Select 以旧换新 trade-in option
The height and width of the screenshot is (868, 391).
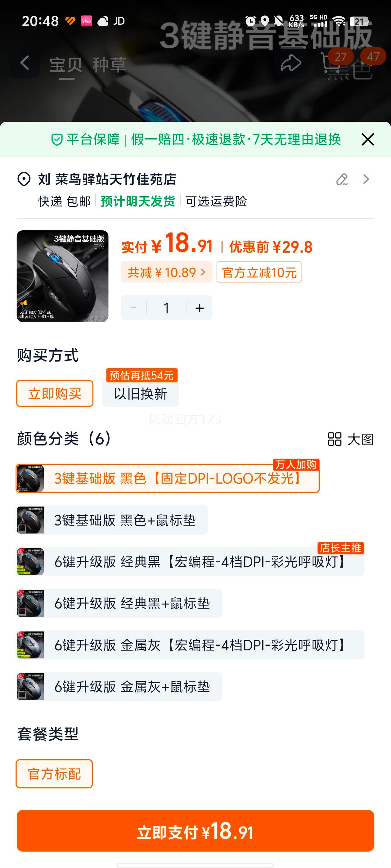pyautogui.click(x=140, y=394)
